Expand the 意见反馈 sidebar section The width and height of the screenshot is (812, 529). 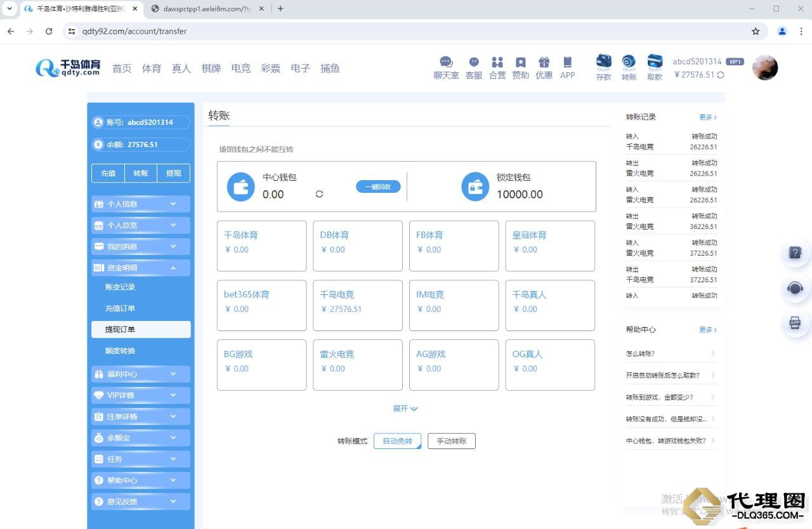click(141, 501)
